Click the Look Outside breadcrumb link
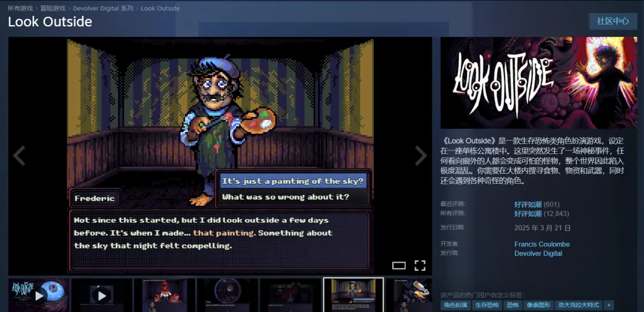The height and width of the screenshot is (312, 644). coord(160,8)
